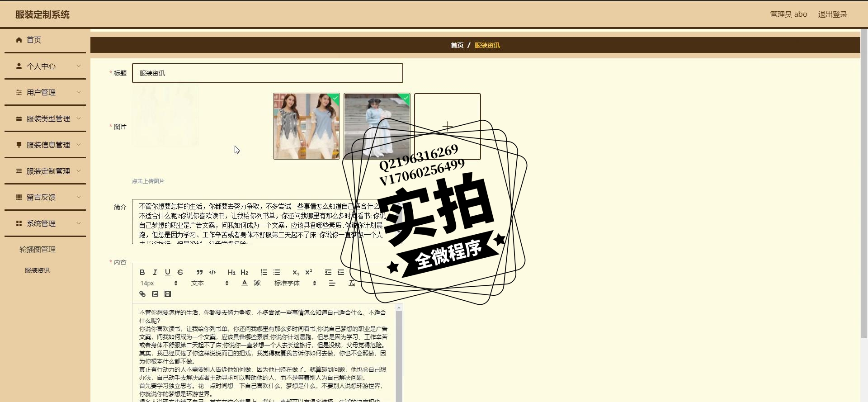The width and height of the screenshot is (868, 402).
Task: Click the 服装资讯 breadcrumb item
Action: [x=487, y=45]
